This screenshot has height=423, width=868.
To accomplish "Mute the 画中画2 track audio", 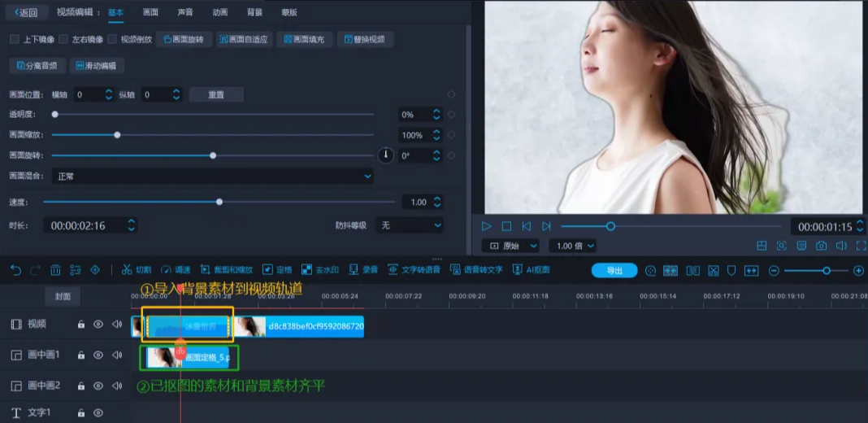I will (117, 386).
